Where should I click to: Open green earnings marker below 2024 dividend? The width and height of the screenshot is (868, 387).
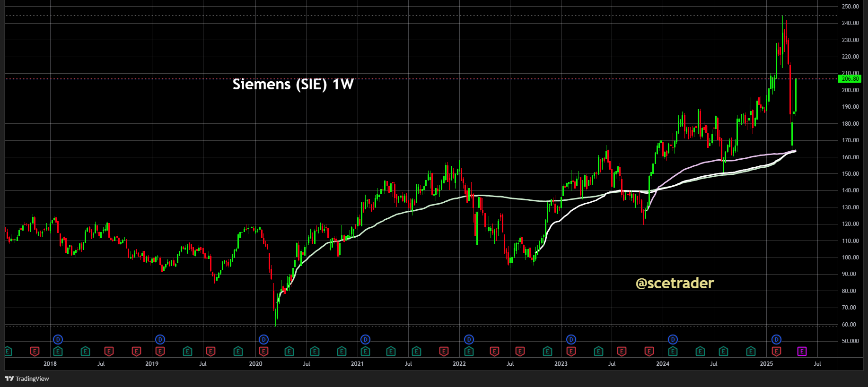pos(673,351)
